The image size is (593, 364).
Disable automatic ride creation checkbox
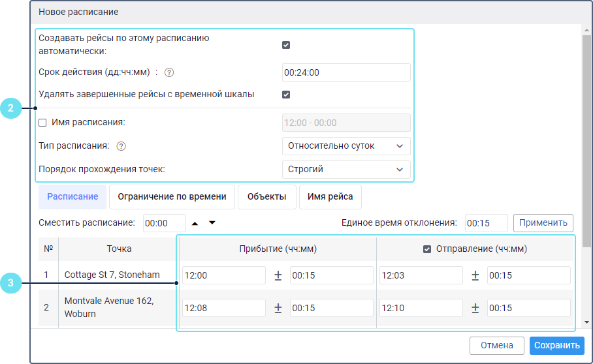coord(286,45)
